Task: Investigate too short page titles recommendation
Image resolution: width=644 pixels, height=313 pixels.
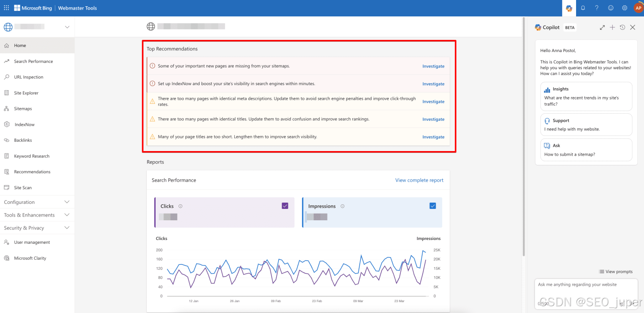Action: click(433, 137)
